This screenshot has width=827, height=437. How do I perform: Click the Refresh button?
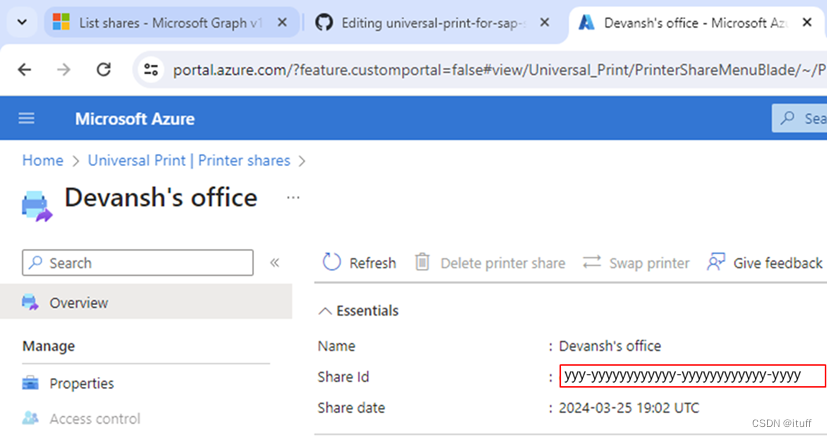(359, 263)
